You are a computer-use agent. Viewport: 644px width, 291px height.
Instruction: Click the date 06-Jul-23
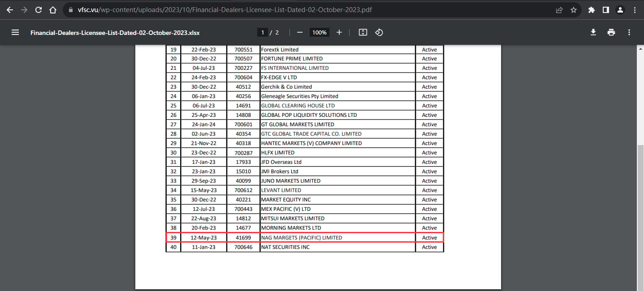[203, 106]
